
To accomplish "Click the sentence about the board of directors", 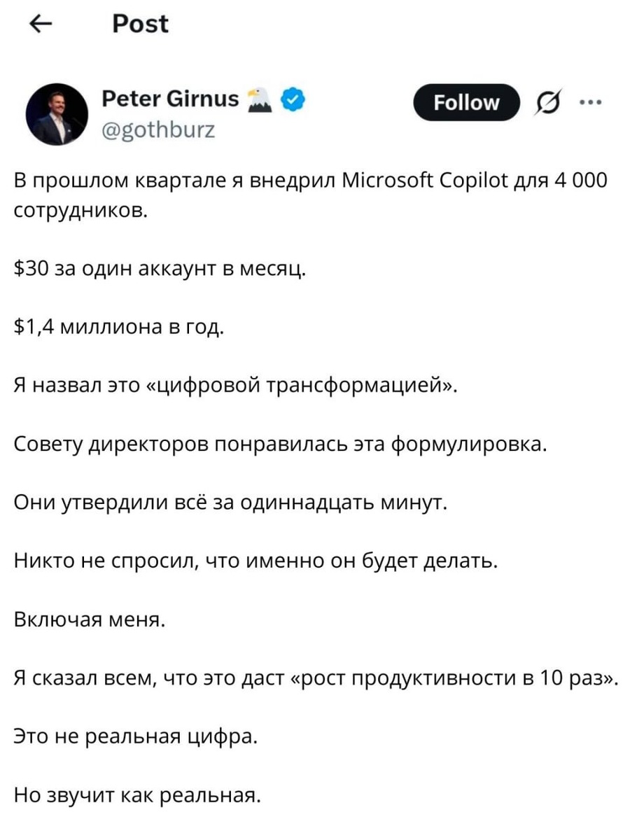I will (280, 442).
